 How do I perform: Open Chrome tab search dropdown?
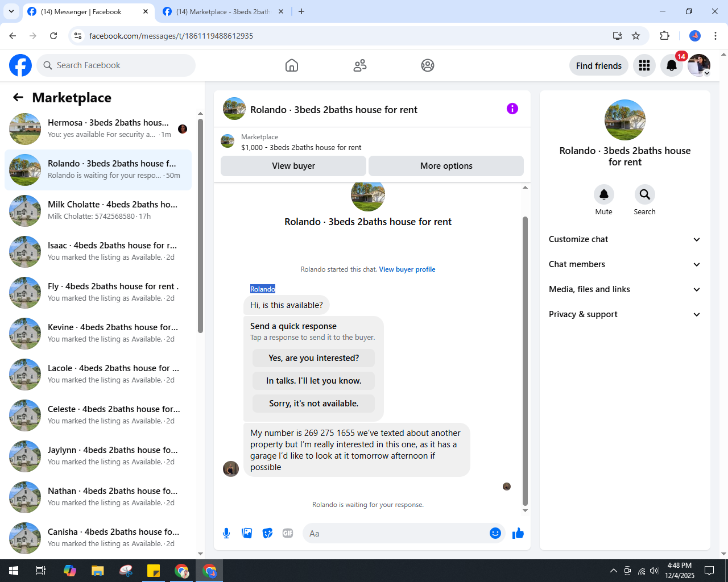click(x=11, y=11)
